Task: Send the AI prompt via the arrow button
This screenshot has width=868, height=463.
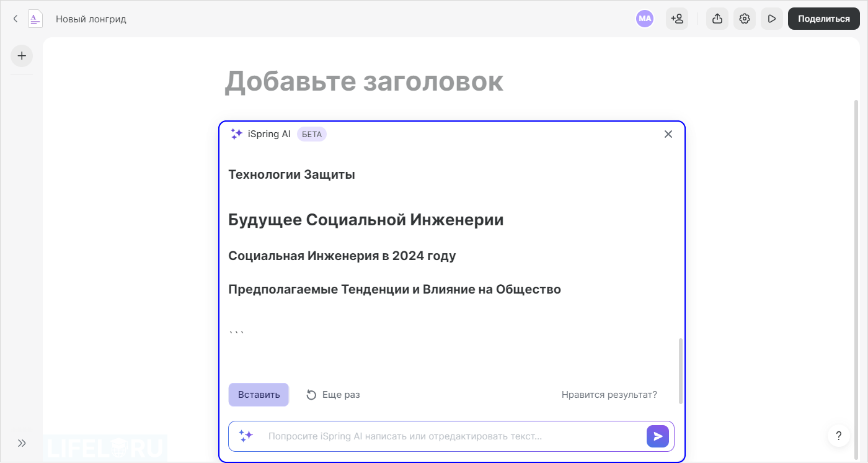Action: (x=657, y=436)
